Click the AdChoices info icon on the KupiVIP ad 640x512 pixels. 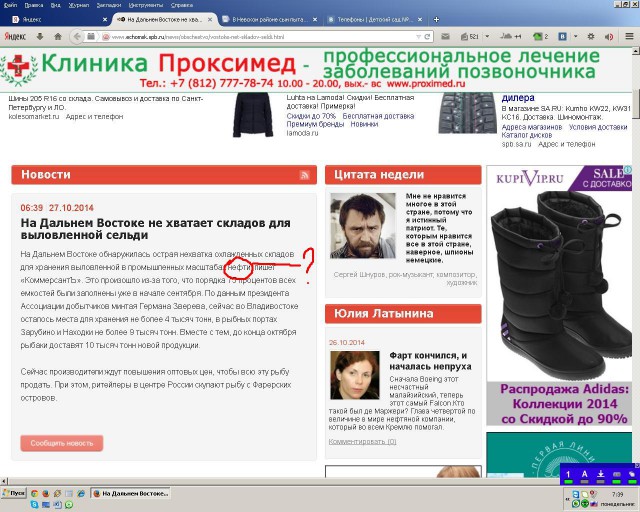point(628,169)
